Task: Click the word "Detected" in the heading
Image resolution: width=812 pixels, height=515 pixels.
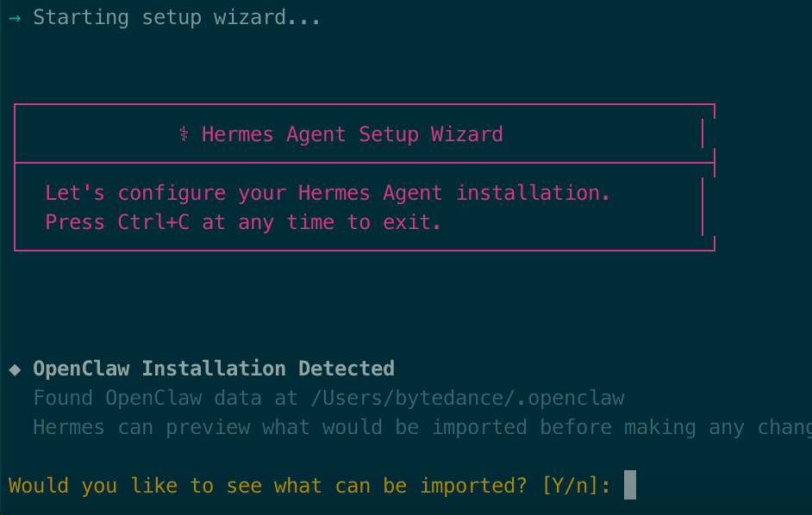Action: [347, 369]
